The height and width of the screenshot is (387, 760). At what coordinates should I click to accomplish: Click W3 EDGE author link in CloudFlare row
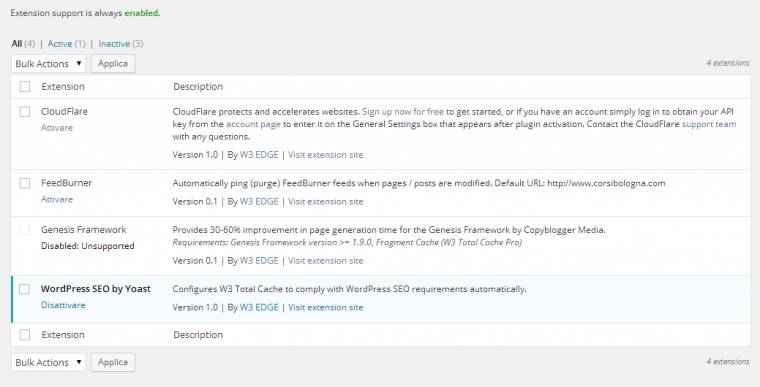coord(259,155)
